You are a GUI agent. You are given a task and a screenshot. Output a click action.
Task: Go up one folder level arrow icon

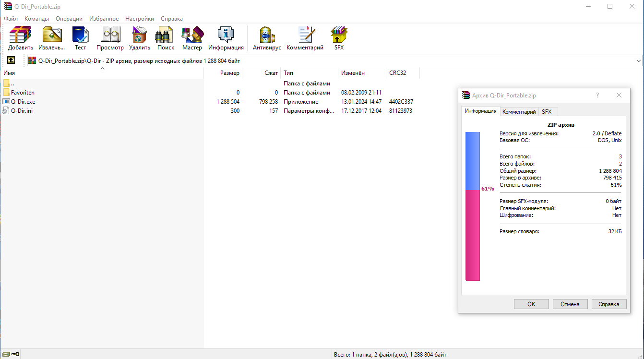[x=11, y=60]
